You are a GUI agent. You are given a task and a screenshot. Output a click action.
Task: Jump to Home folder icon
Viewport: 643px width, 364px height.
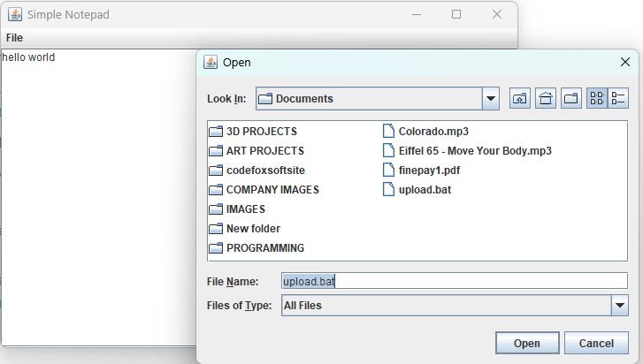coord(546,99)
